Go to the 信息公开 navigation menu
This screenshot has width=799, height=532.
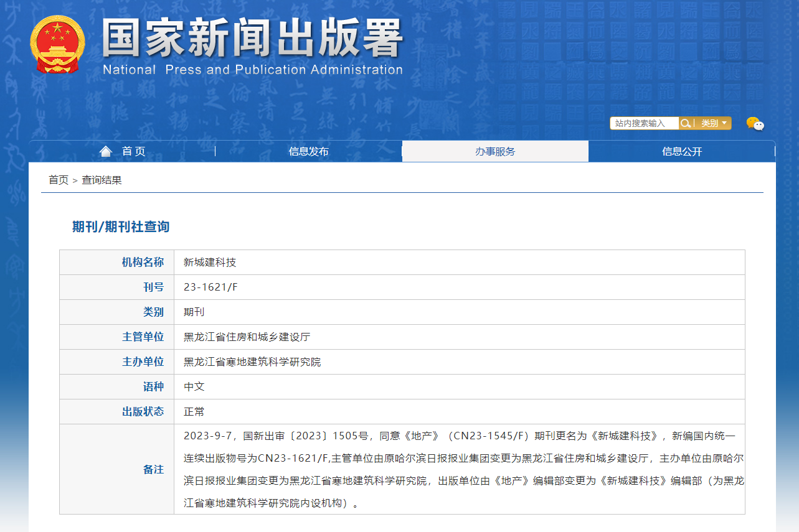pos(682,151)
